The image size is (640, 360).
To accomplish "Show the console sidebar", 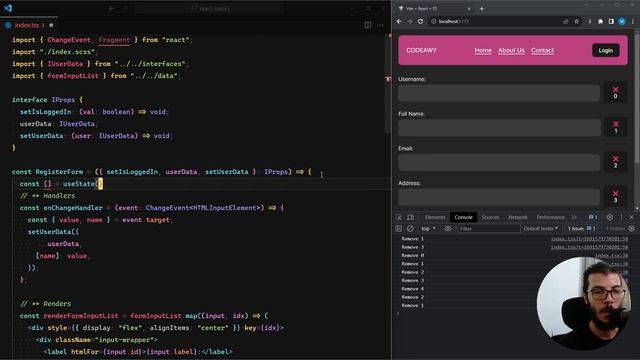I will tap(399, 229).
